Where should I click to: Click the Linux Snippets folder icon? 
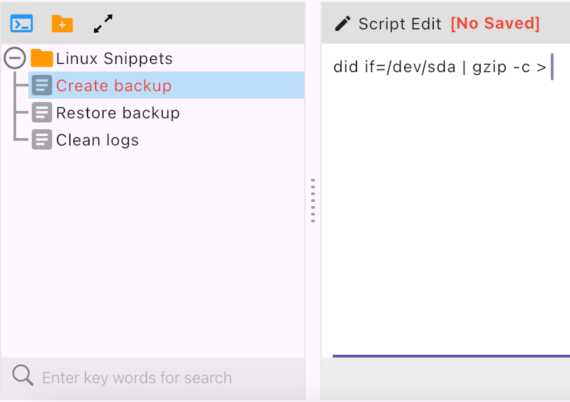tap(42, 58)
